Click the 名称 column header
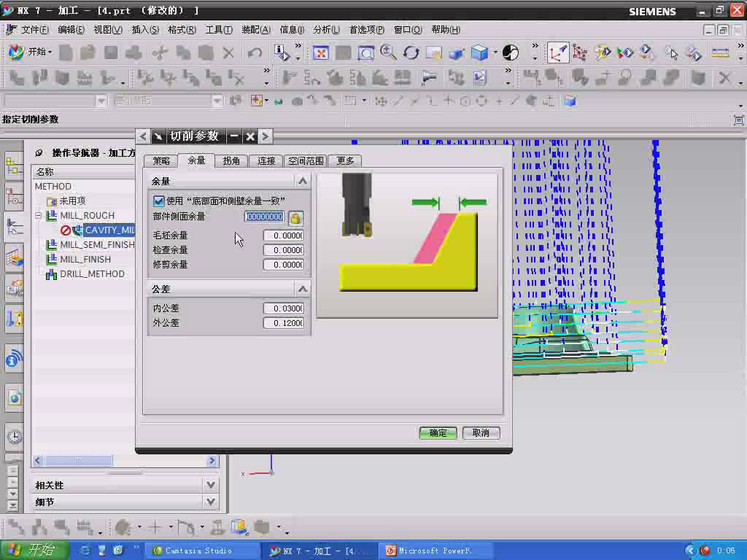Image resolution: width=747 pixels, height=560 pixels. point(44,171)
